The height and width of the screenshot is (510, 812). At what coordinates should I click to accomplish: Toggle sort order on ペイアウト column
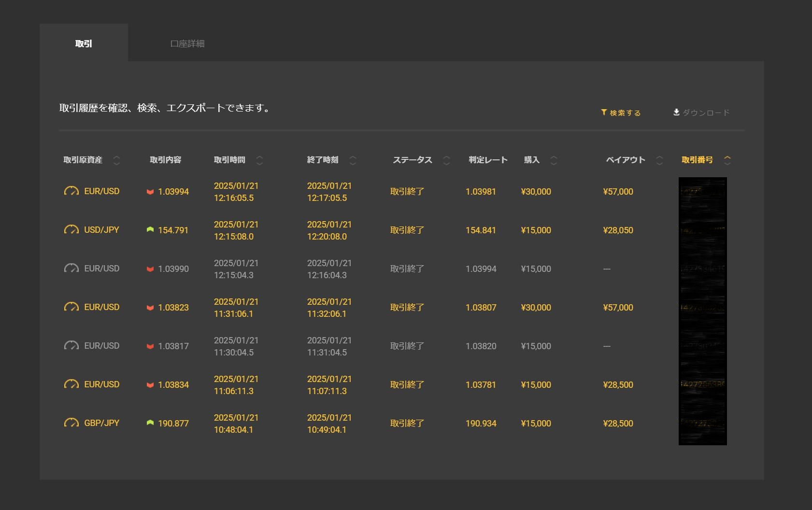coord(659,160)
